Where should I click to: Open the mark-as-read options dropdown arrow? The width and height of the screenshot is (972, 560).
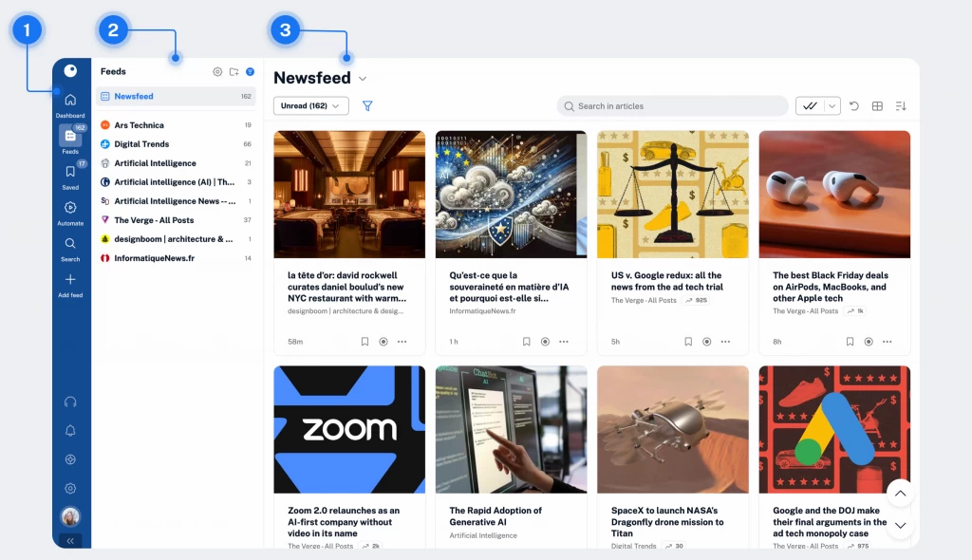pyautogui.click(x=833, y=105)
